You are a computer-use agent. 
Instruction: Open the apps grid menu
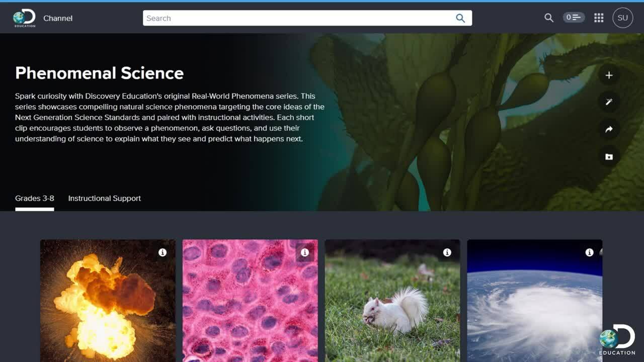tap(598, 18)
